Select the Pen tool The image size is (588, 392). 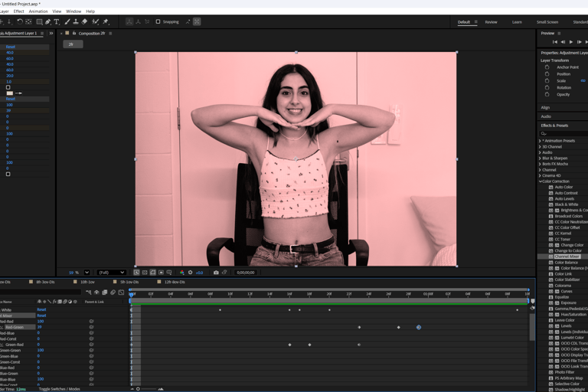coord(48,21)
